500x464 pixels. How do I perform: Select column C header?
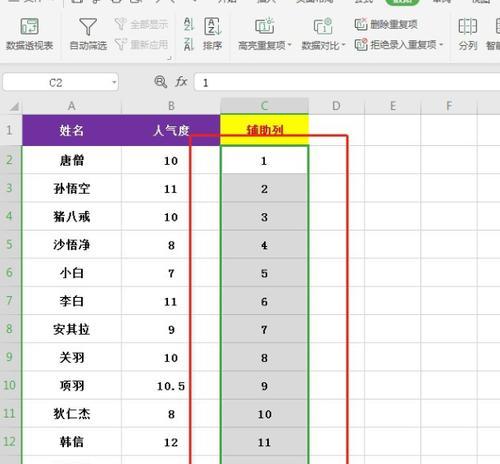tap(264, 106)
